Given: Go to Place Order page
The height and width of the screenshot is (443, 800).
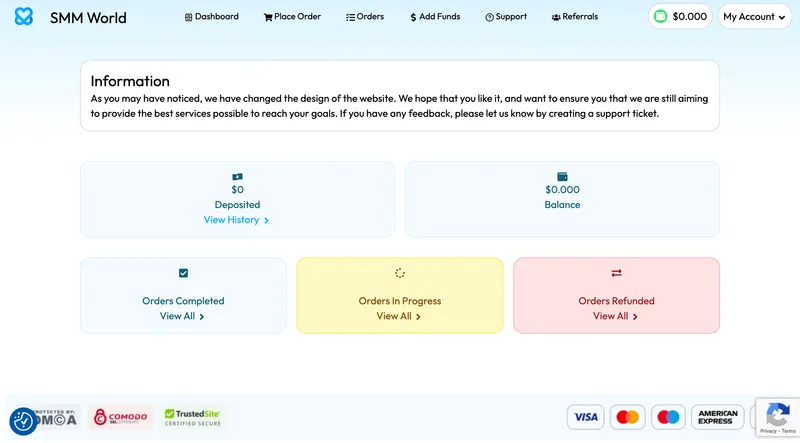Looking at the screenshot, I should 292,17.
